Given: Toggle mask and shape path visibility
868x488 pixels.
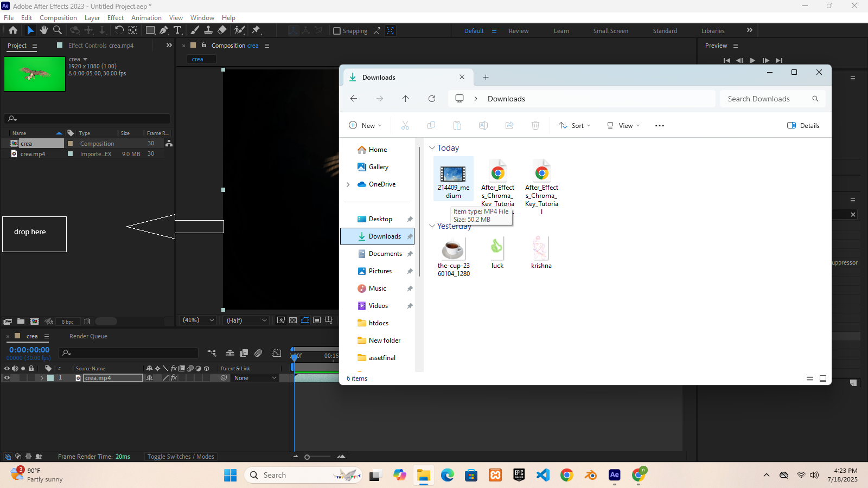Looking at the screenshot, I should 305,320.
